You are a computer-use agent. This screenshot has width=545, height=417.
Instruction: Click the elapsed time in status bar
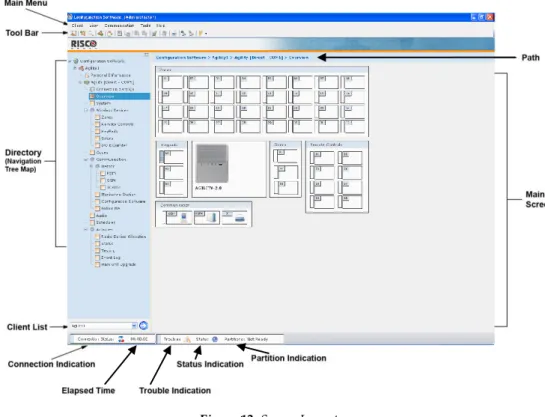(x=139, y=339)
